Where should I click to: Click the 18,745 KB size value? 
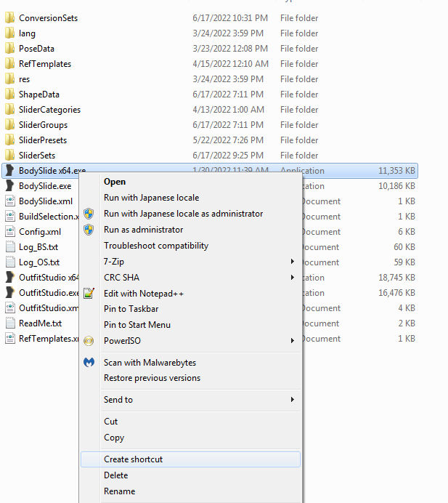396,278
